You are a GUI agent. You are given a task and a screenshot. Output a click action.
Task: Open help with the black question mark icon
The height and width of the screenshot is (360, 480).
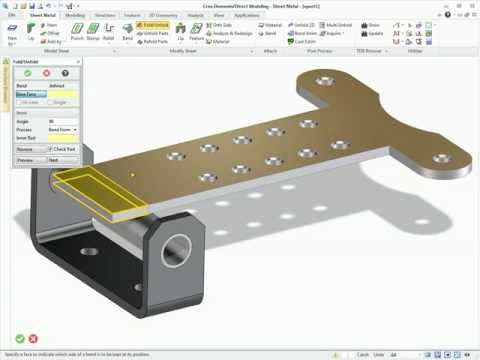tap(65, 73)
